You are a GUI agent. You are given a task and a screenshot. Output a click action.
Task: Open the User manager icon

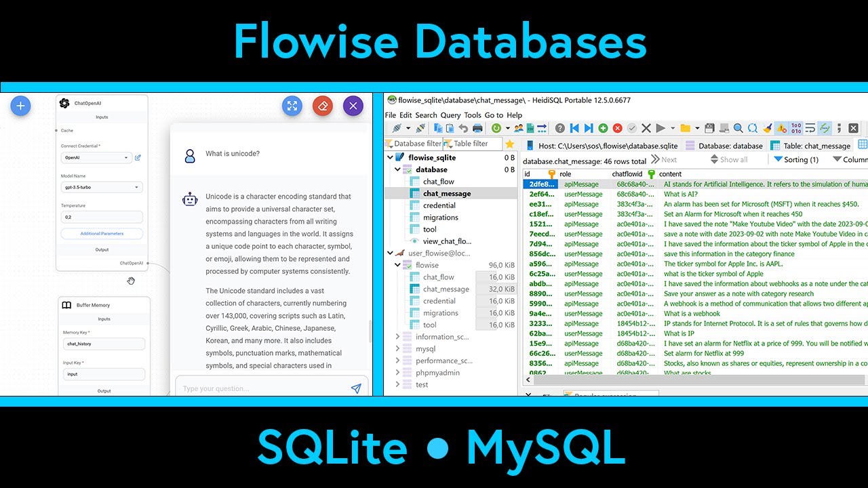pos(518,128)
